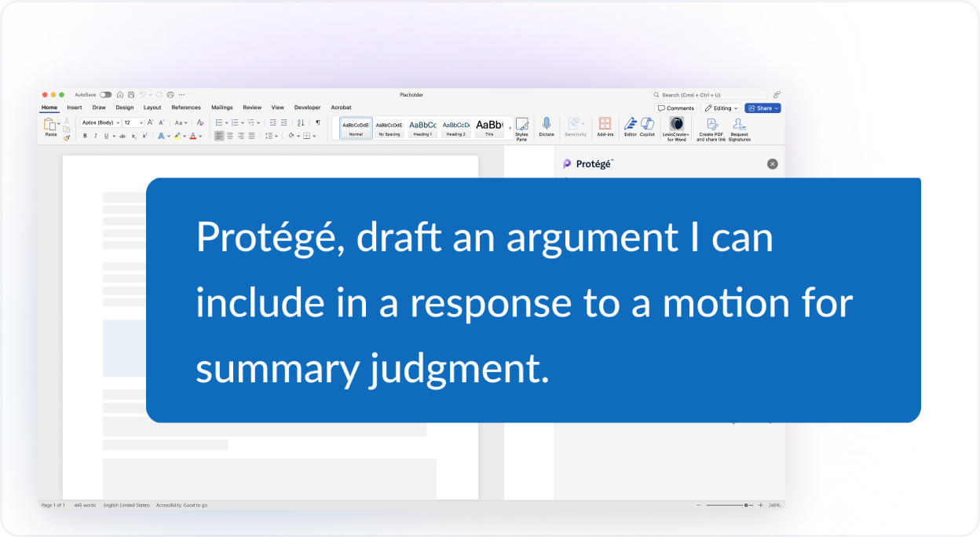Click the Search field in title bar
Viewport: 980px width, 537px height.
coord(711,95)
